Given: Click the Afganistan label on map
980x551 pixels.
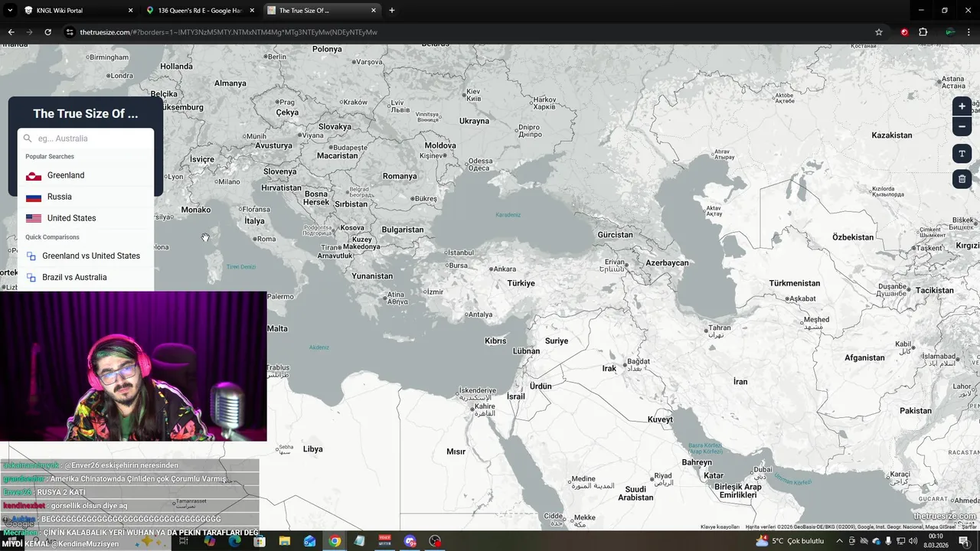Looking at the screenshot, I should tap(864, 357).
